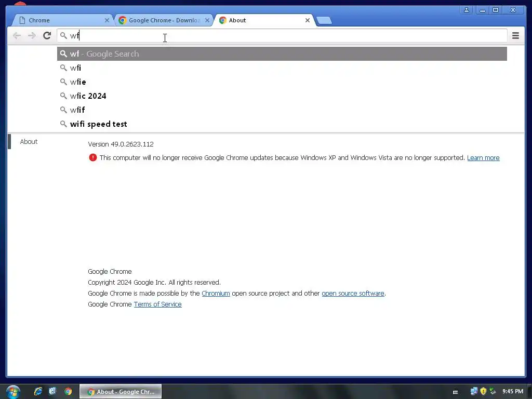Restore the Chrome window size
This screenshot has width=532, height=399.
pos(496,10)
